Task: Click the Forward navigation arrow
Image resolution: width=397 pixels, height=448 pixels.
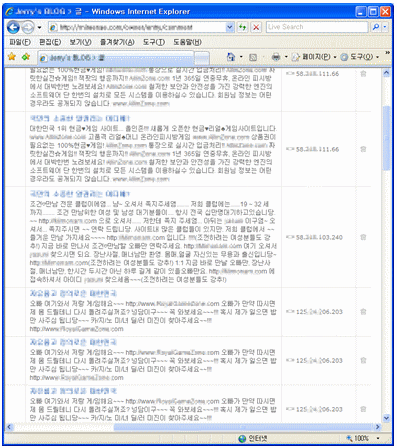Action: pos(28,27)
